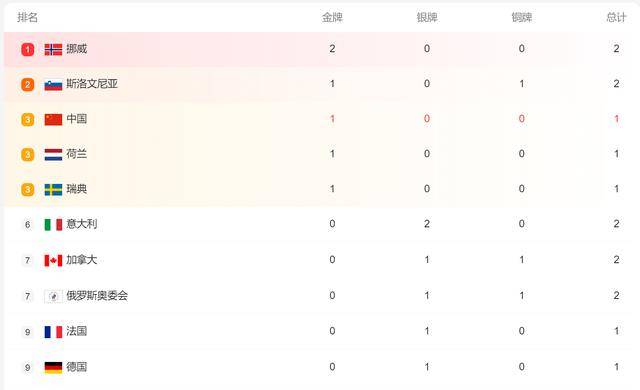Click China's red gold medal count
Viewport: 640px width, 390px height.
pos(332,119)
